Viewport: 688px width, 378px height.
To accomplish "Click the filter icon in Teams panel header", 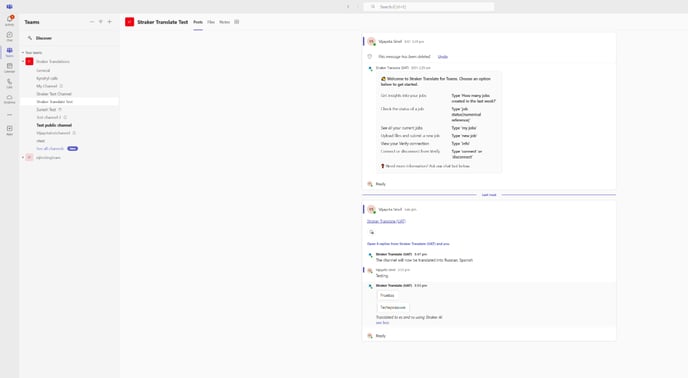I will [x=100, y=22].
